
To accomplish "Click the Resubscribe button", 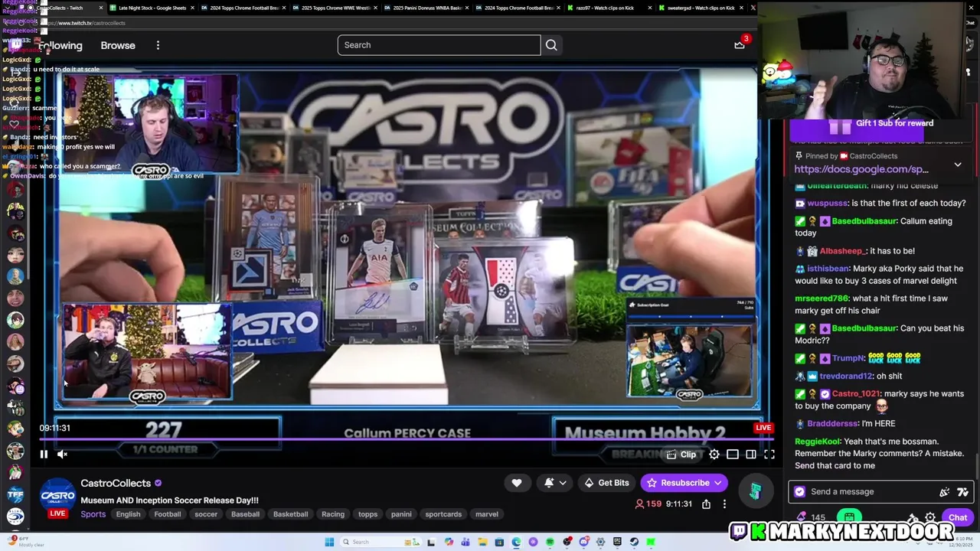I will coord(684,483).
